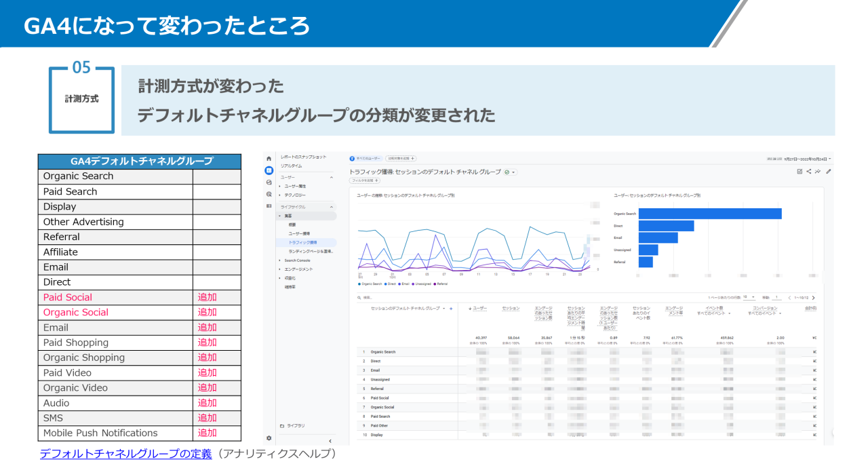Click the share report icon

(809, 172)
